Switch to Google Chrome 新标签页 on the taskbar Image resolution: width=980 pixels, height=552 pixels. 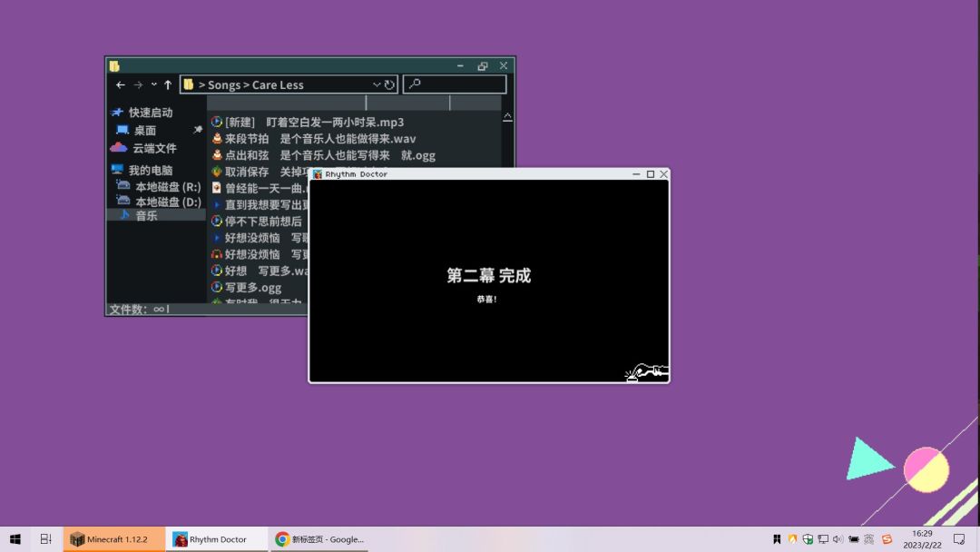pos(320,539)
